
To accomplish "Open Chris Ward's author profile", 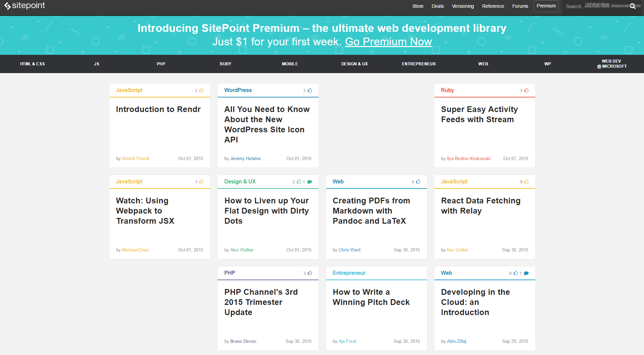I will (349, 250).
